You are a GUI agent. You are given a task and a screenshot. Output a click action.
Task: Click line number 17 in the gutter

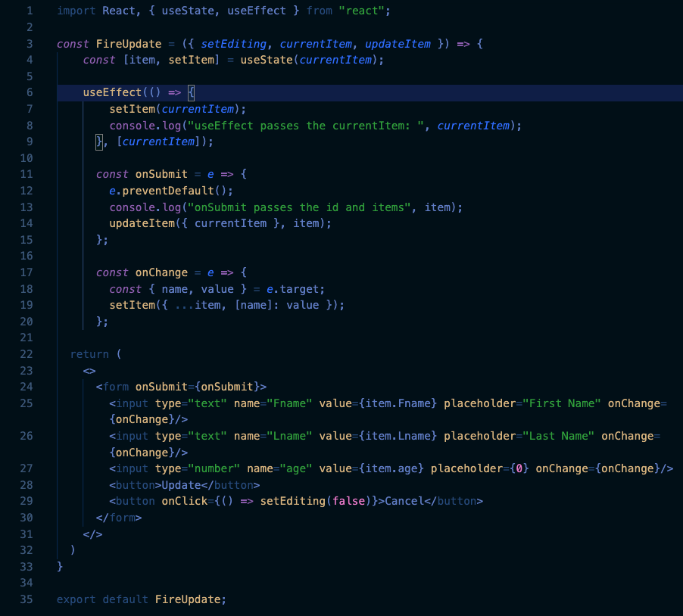(x=27, y=272)
